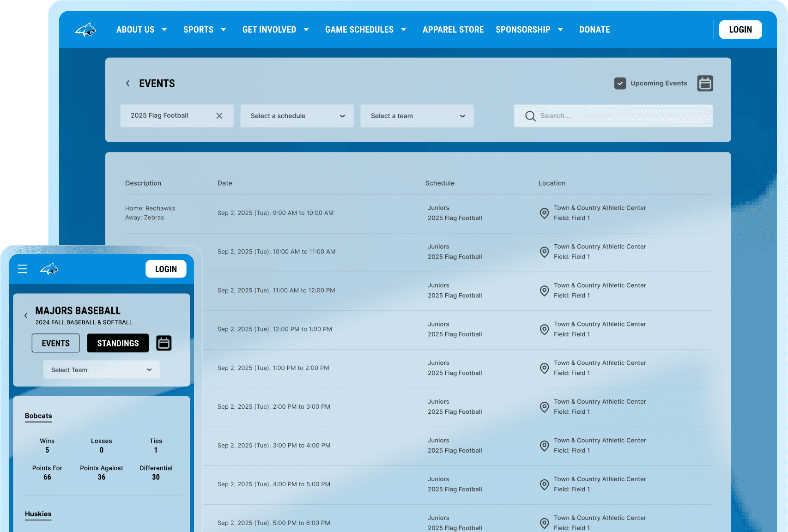Open the Select a schedule dropdown
Image resolution: width=788 pixels, height=532 pixels.
click(297, 116)
